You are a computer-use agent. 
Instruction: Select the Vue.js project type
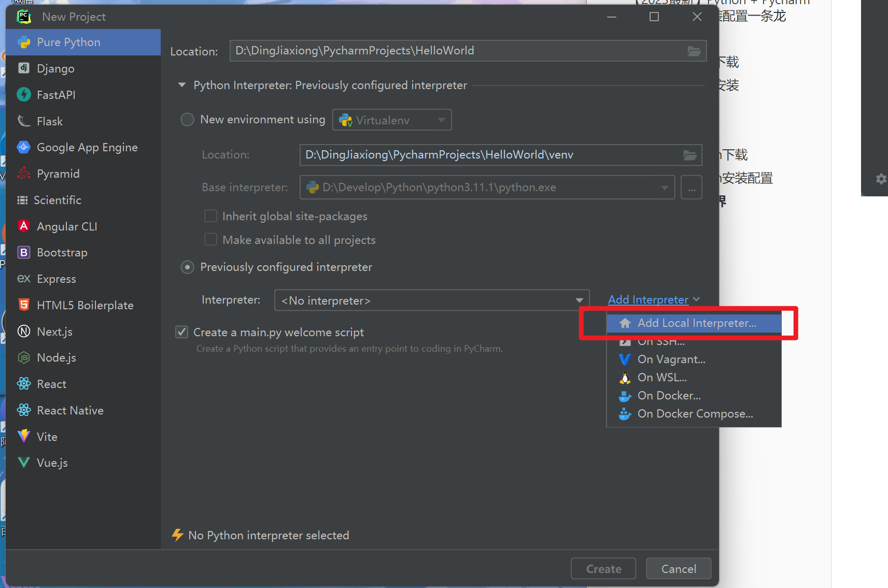(x=52, y=462)
